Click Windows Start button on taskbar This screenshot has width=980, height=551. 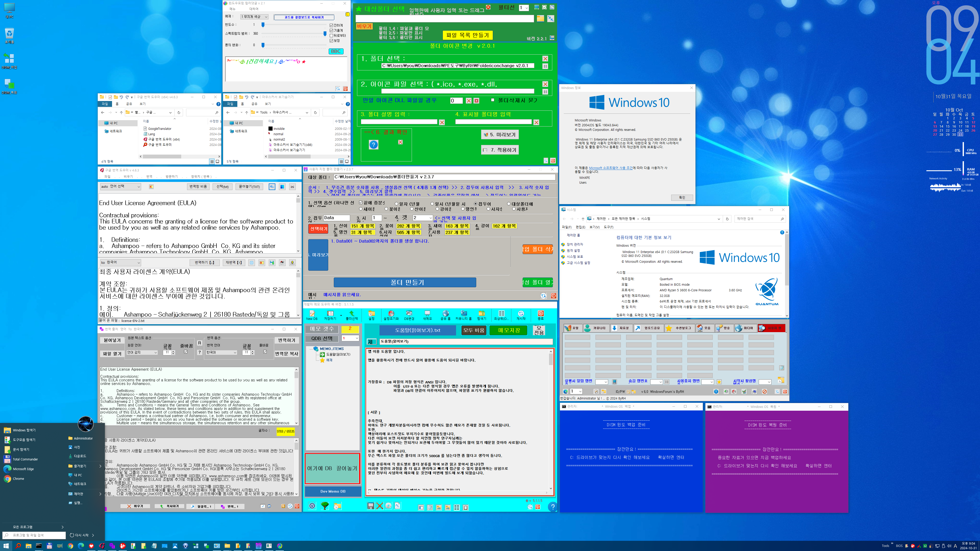coord(6,546)
